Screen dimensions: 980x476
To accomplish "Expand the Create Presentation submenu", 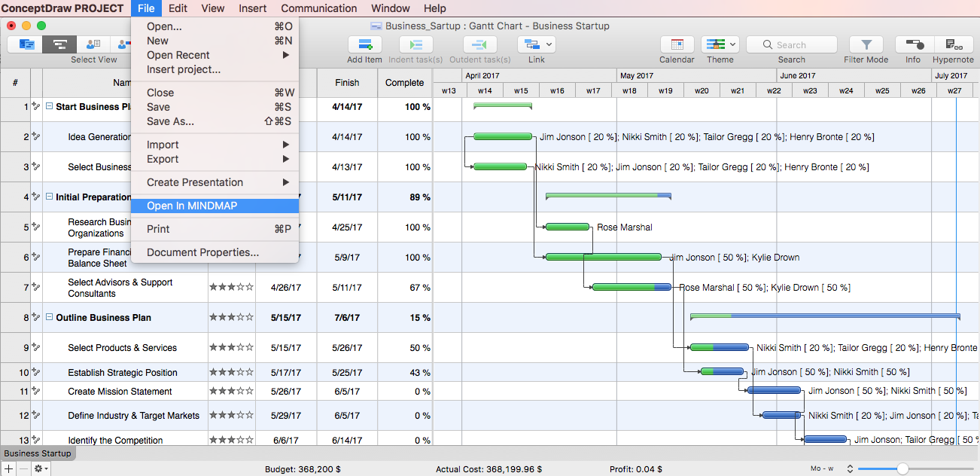I will tap(286, 182).
